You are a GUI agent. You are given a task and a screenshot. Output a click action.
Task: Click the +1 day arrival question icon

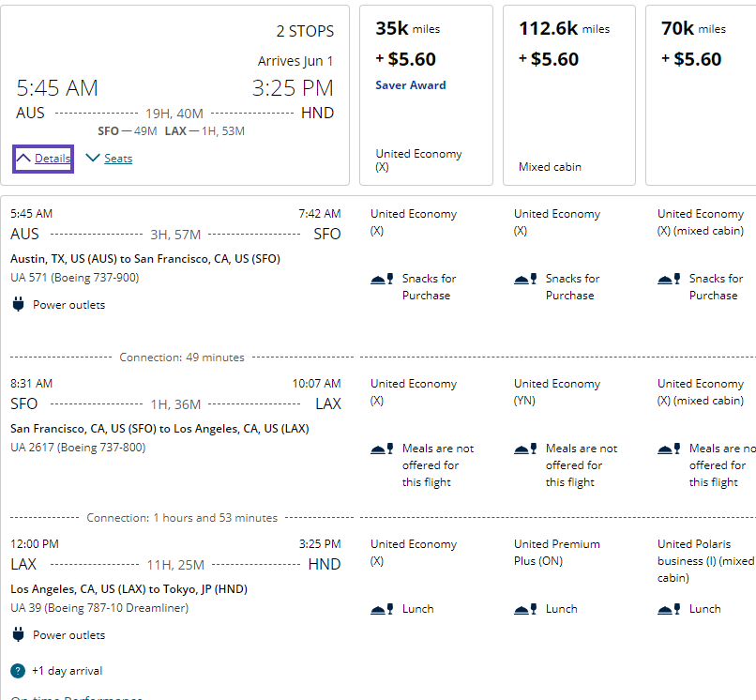click(18, 671)
